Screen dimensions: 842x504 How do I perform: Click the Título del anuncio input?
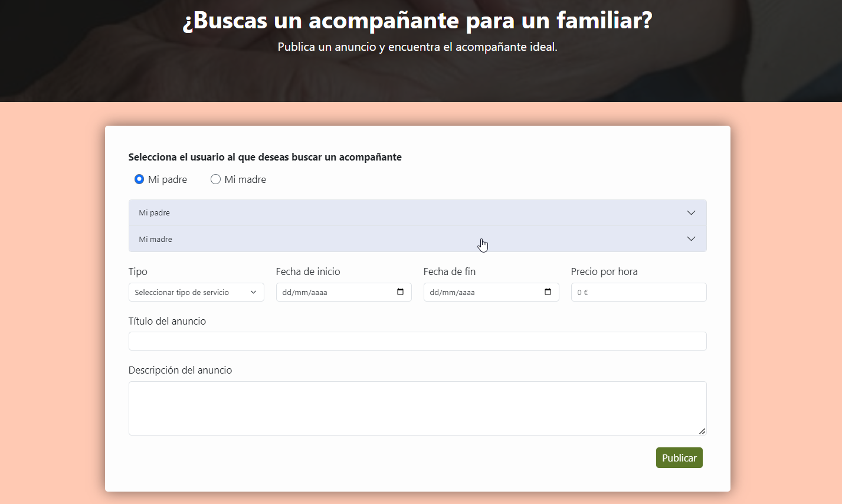(x=417, y=341)
